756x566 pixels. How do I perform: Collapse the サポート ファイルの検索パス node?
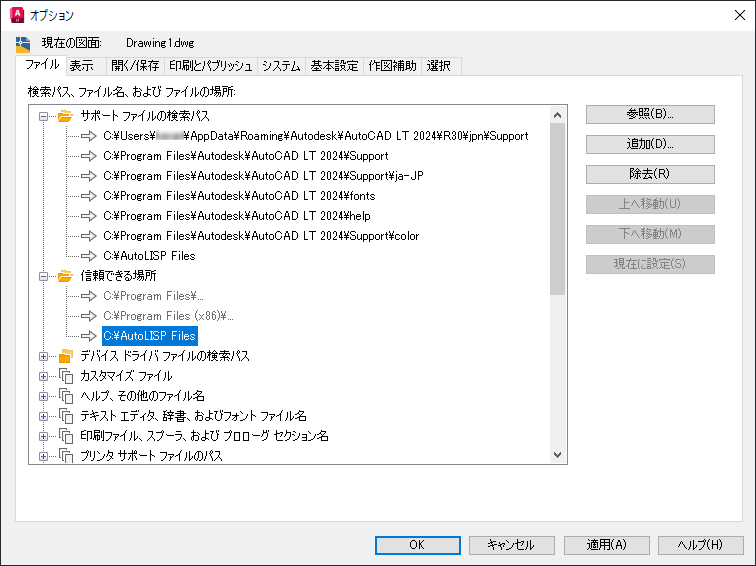tap(43, 116)
